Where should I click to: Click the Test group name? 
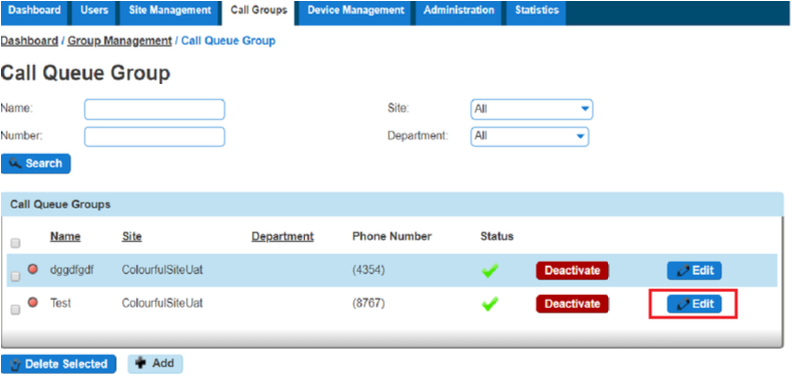(x=61, y=304)
